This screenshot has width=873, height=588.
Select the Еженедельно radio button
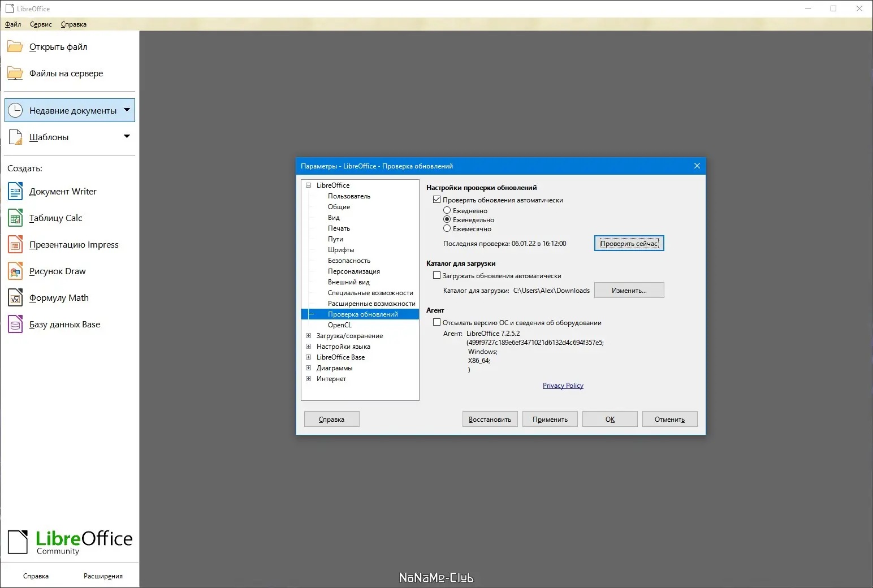tap(447, 219)
